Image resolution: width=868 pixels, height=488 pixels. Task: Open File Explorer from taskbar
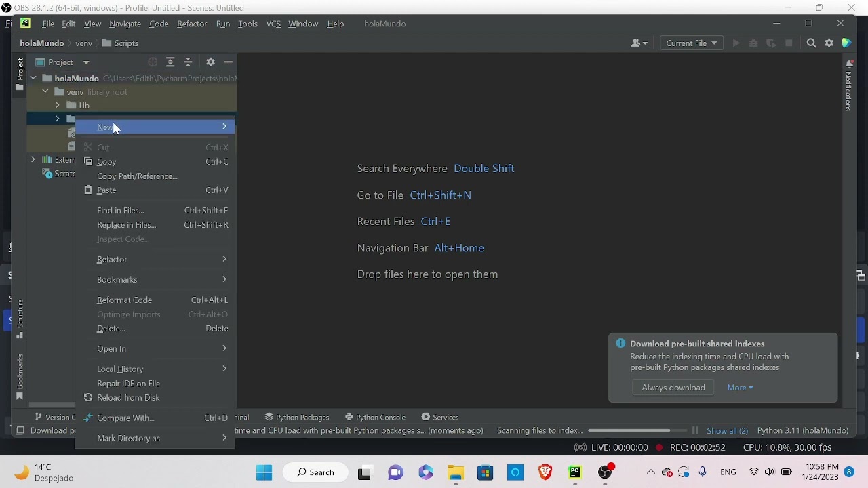(456, 472)
